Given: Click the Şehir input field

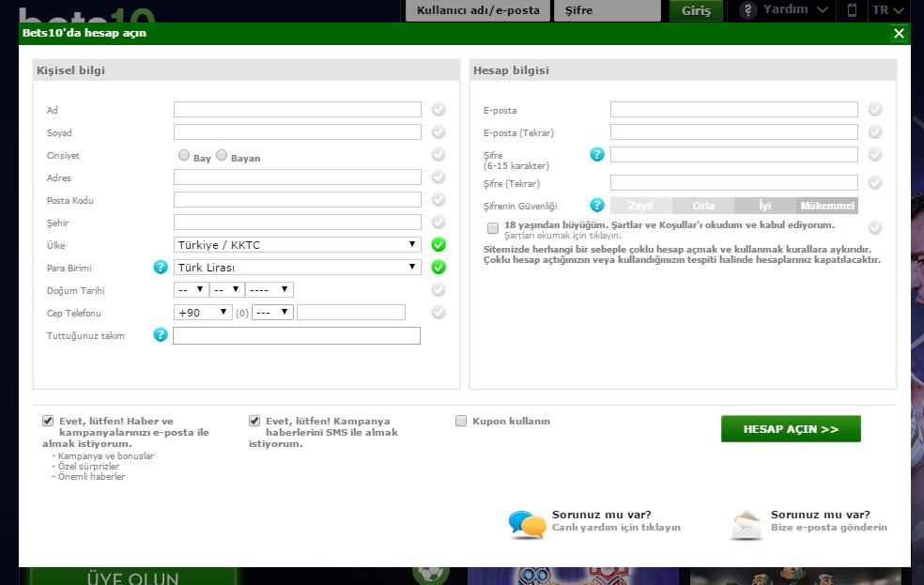Looking at the screenshot, I should click(x=298, y=223).
